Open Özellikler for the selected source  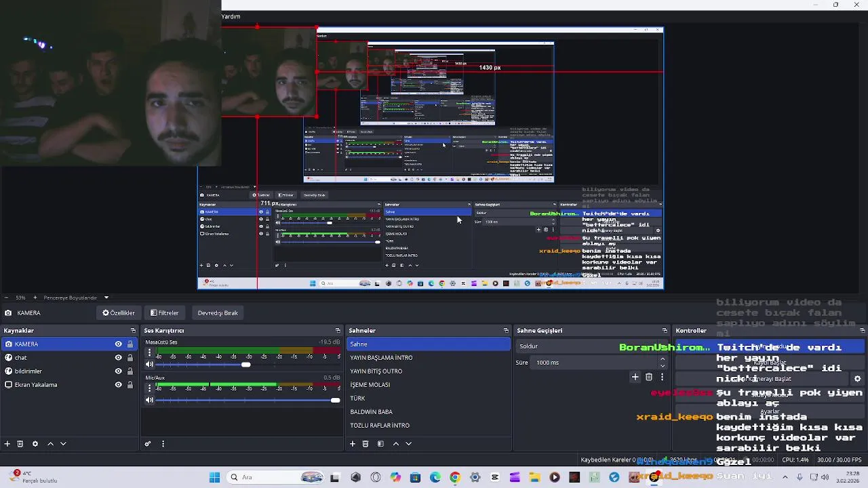[x=119, y=313]
